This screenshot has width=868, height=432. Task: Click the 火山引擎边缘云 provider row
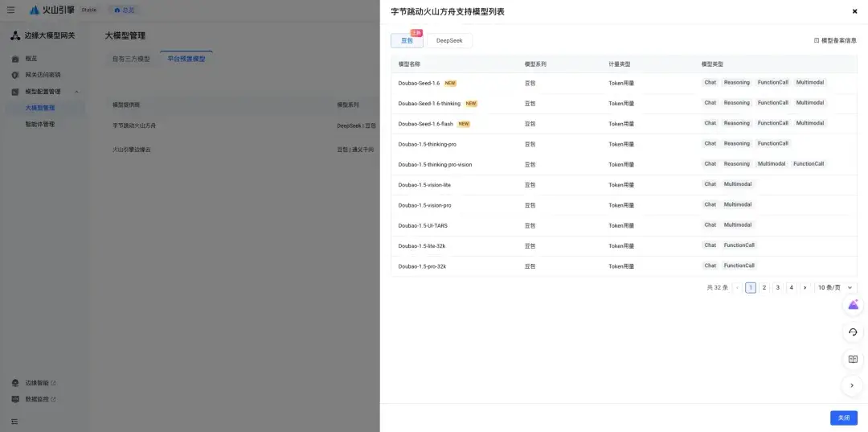click(x=243, y=150)
